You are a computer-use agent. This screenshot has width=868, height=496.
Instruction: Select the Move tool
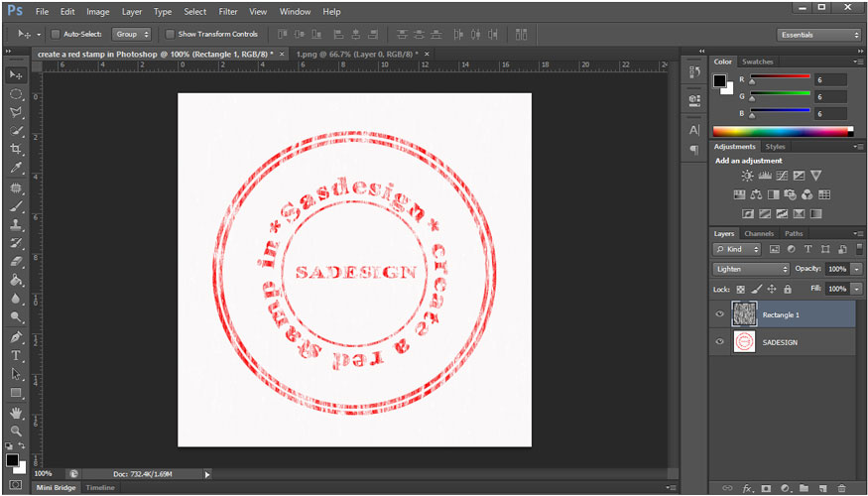(x=16, y=74)
